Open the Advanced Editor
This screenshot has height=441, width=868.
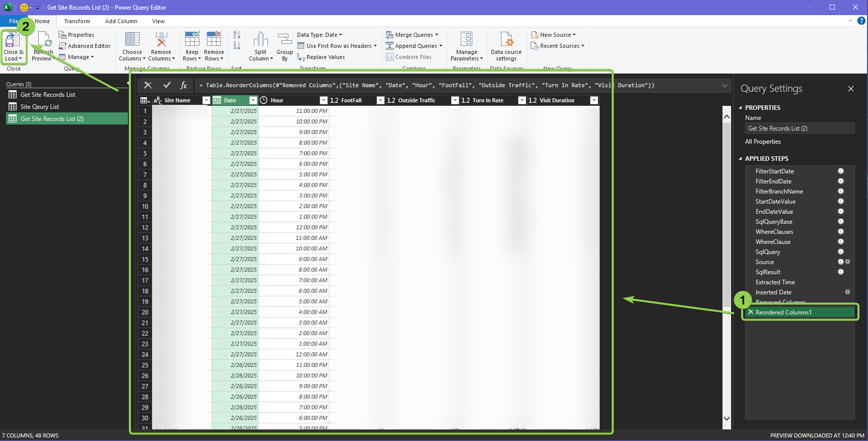pos(85,46)
